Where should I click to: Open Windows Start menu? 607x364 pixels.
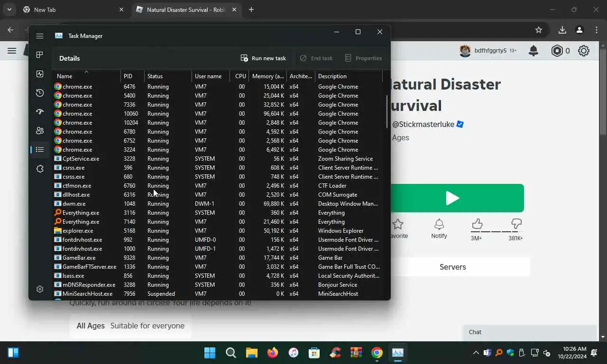pyautogui.click(x=210, y=353)
